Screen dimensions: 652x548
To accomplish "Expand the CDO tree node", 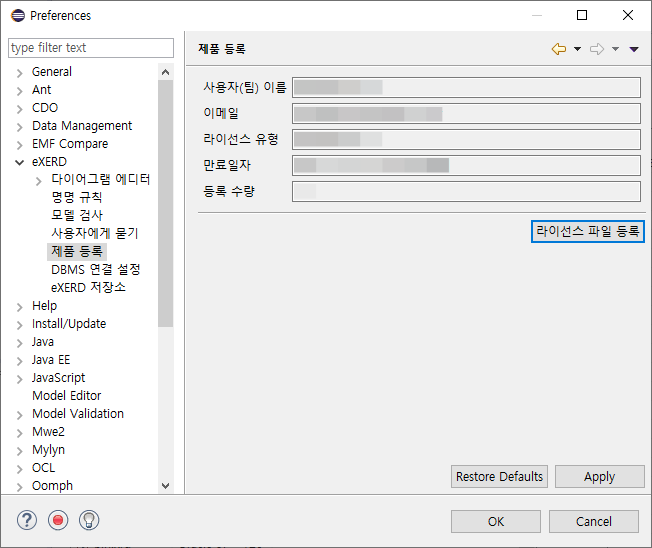I will pyautogui.click(x=20, y=109).
